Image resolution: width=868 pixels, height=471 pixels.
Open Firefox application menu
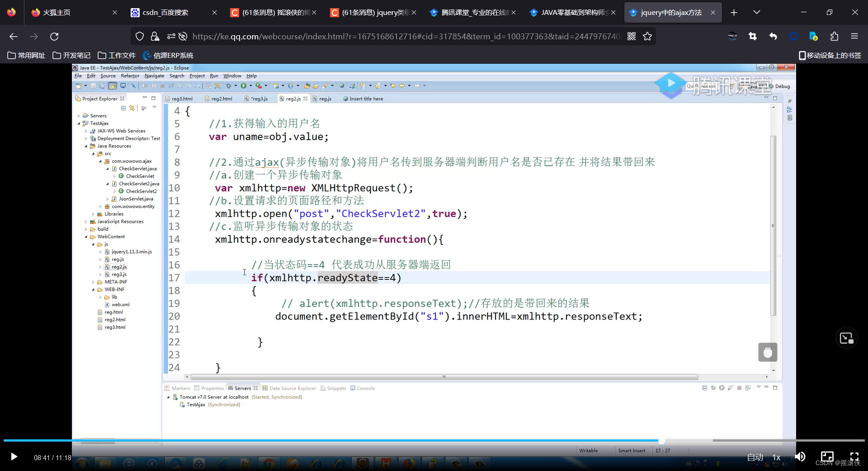[x=854, y=37]
